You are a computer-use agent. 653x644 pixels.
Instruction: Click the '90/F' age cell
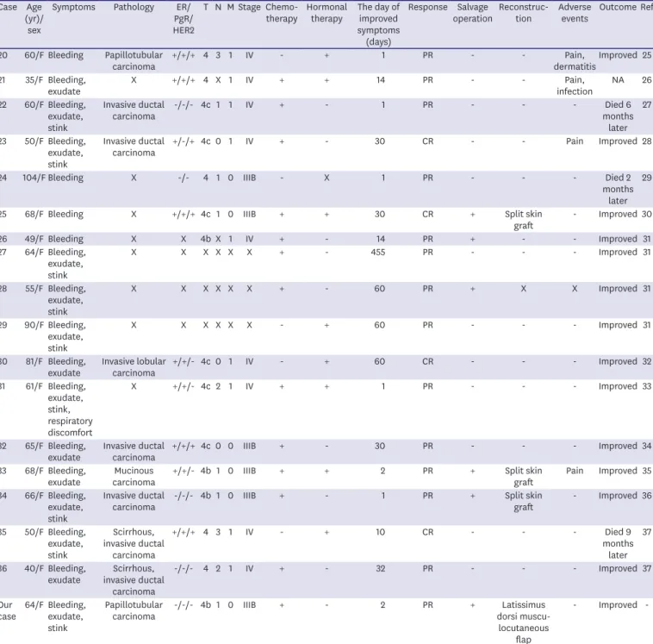click(34, 325)
